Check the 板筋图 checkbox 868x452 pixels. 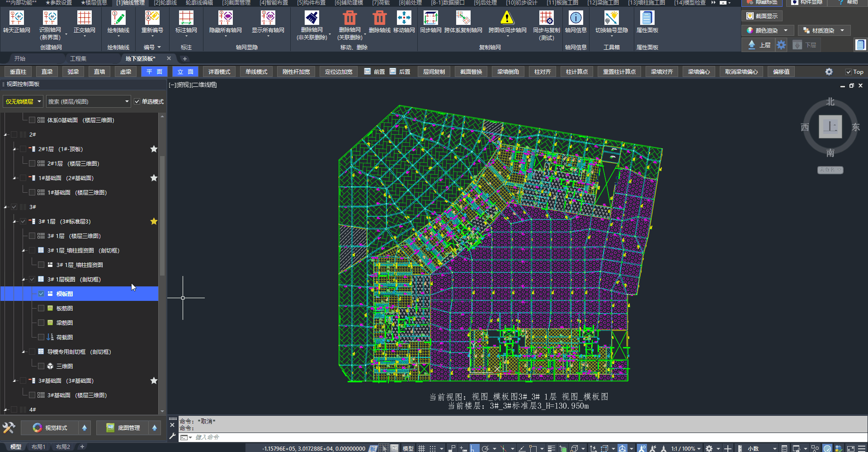pos(41,308)
